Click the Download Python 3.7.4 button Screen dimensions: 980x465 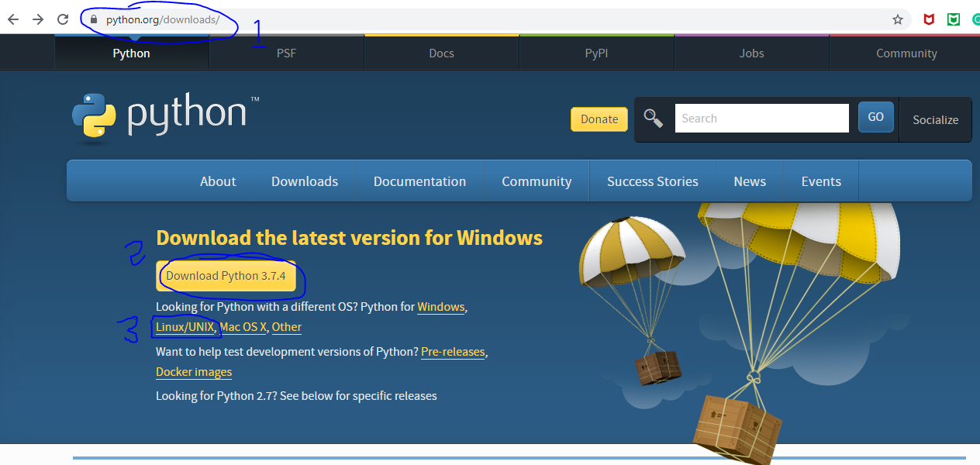click(x=226, y=276)
